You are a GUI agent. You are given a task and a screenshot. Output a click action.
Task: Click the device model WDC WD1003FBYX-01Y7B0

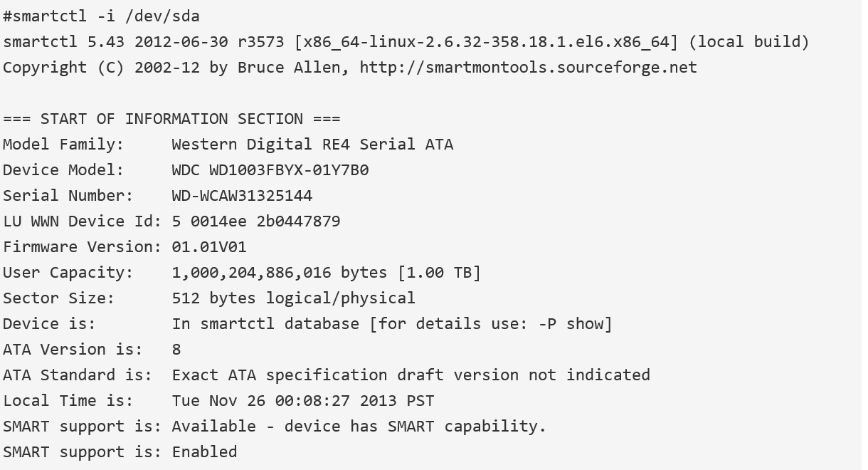[270, 170]
